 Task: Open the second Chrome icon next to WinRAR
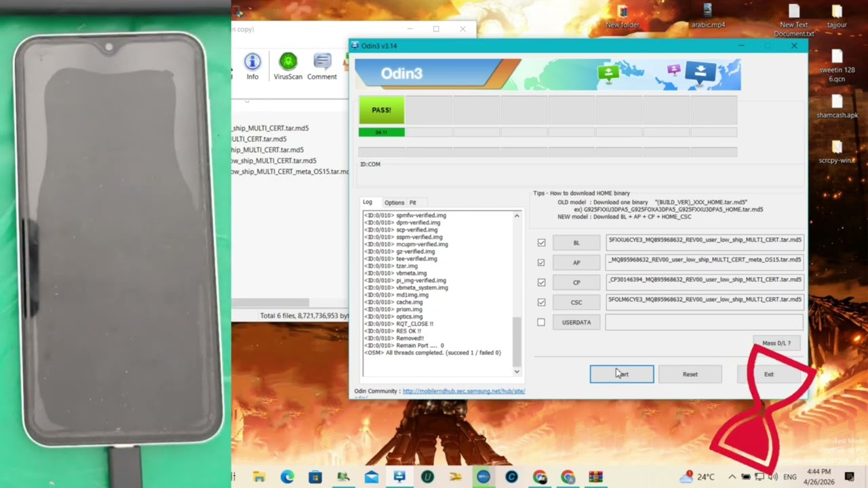[x=568, y=477]
